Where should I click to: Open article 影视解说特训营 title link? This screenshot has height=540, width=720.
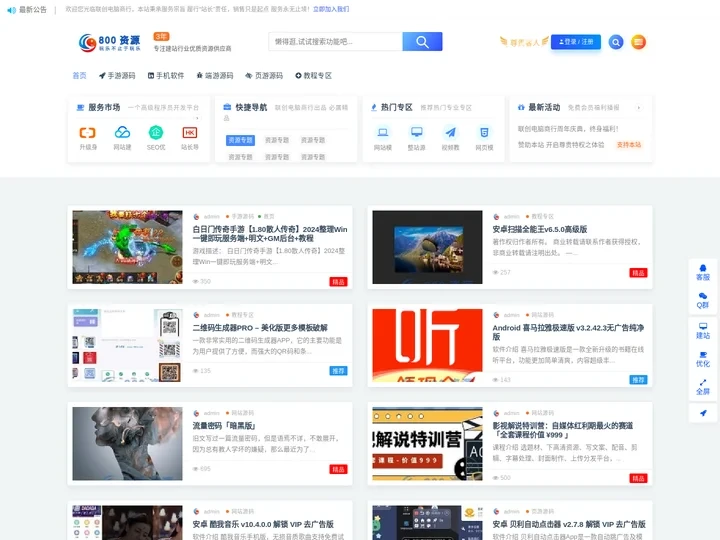(562, 430)
